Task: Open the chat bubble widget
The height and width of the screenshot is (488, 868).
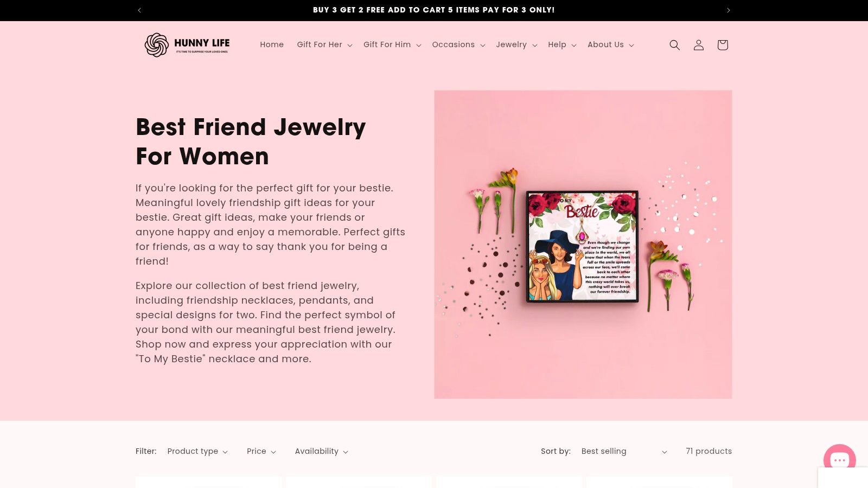Action: (839, 460)
